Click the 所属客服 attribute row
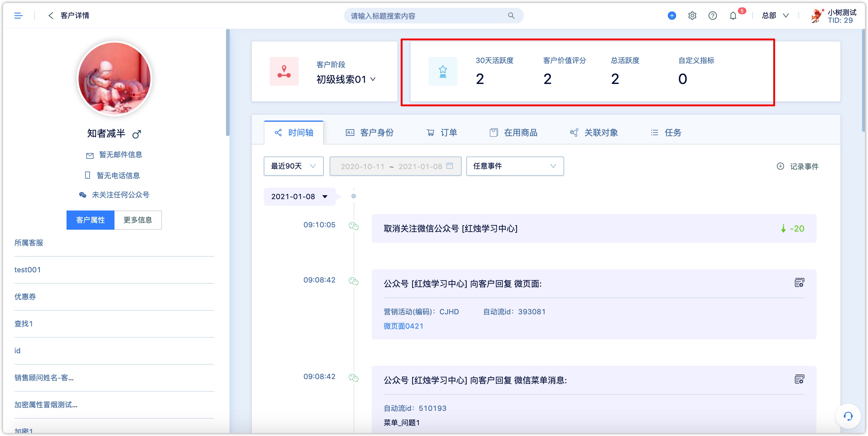The width and height of the screenshot is (868, 436). (114, 243)
